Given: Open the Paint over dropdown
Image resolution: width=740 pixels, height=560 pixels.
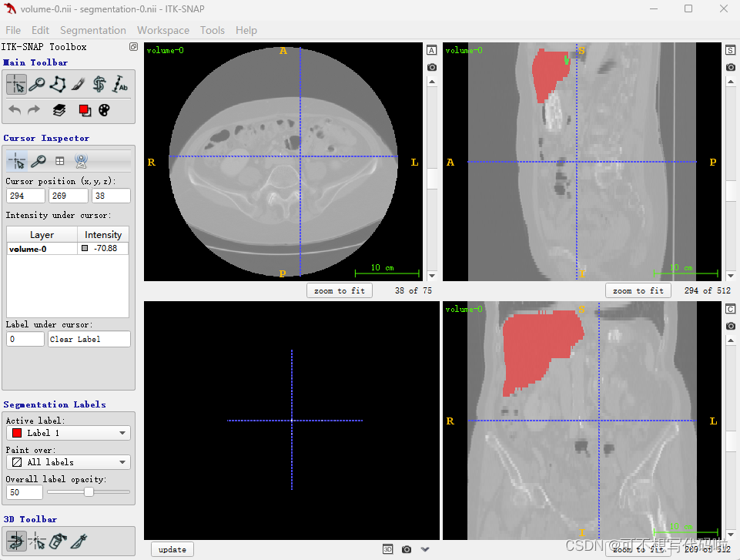Looking at the screenshot, I should click(69, 462).
